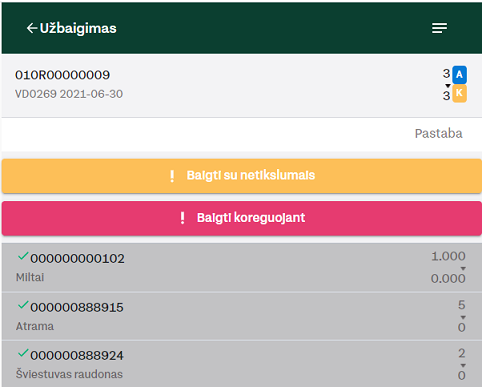482x387 pixels.
Task: Click green checkmark next to 000000888924
Action: tap(23, 353)
